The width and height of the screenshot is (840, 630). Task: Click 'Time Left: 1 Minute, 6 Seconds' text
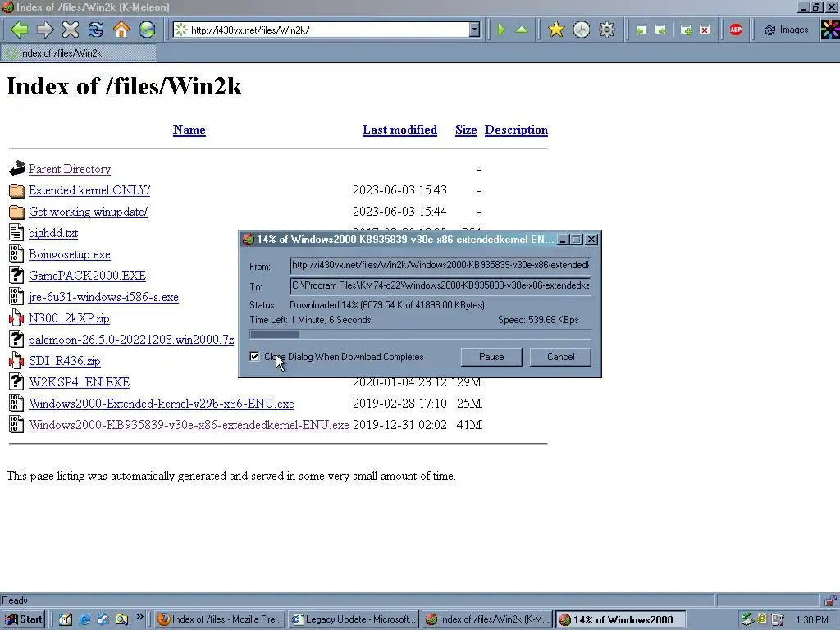pos(310,320)
